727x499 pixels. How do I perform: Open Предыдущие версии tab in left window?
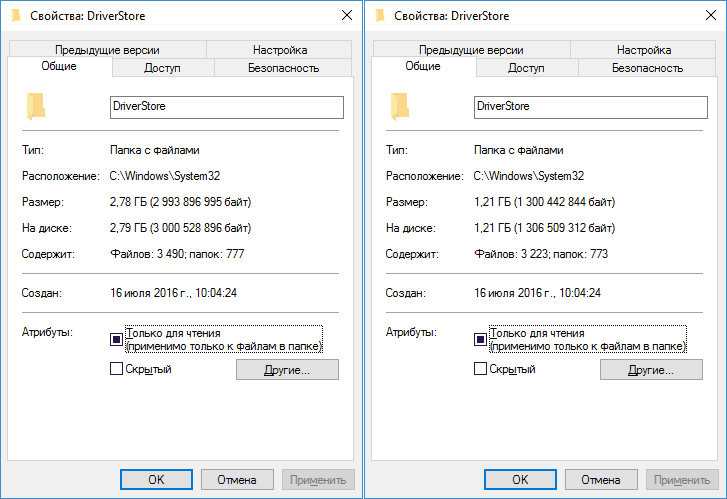(x=108, y=50)
